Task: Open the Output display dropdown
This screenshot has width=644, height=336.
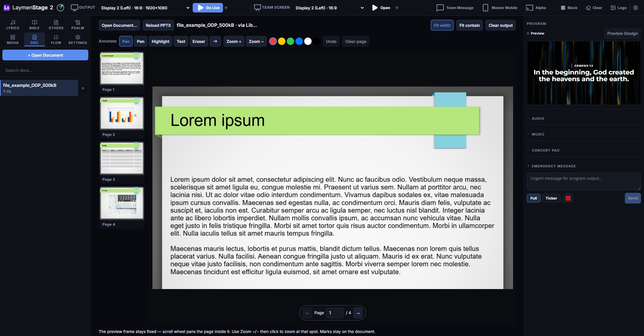Action: [145, 8]
